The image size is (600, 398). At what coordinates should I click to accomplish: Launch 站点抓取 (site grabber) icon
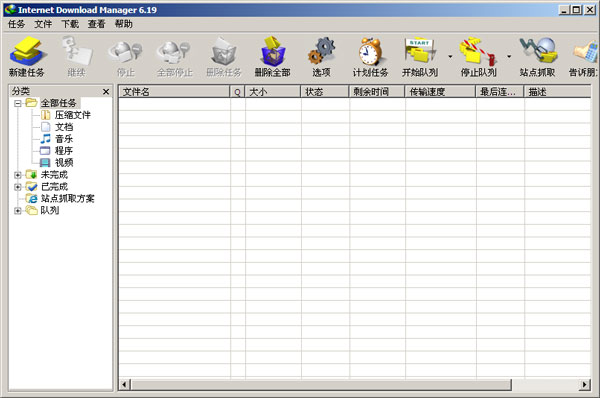point(538,52)
